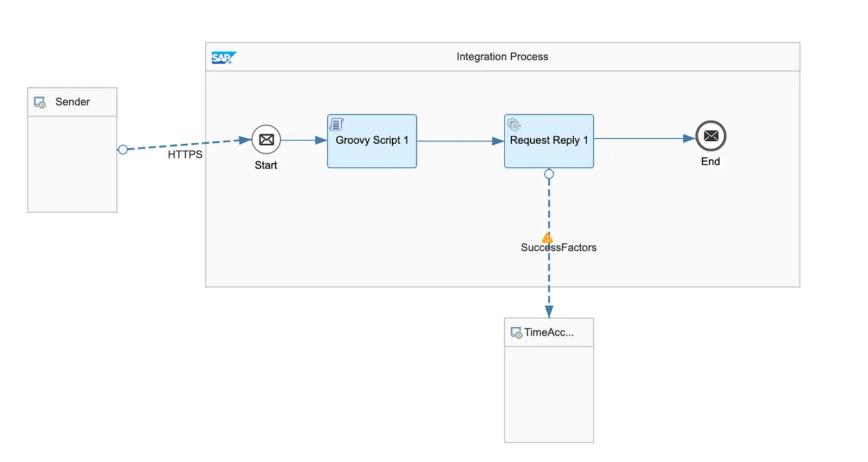Click the Integration Process title
Viewport: 868px width, 462px height.
pos(502,57)
